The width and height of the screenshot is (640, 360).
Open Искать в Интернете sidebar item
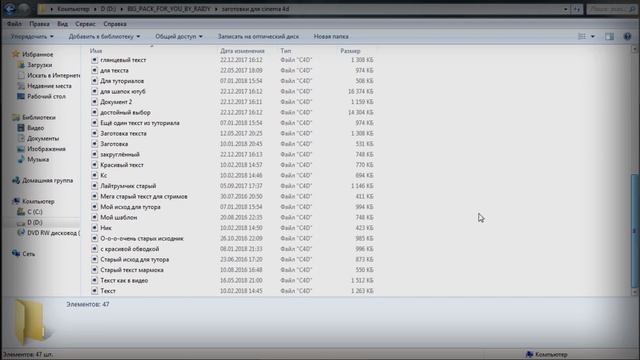(49, 76)
